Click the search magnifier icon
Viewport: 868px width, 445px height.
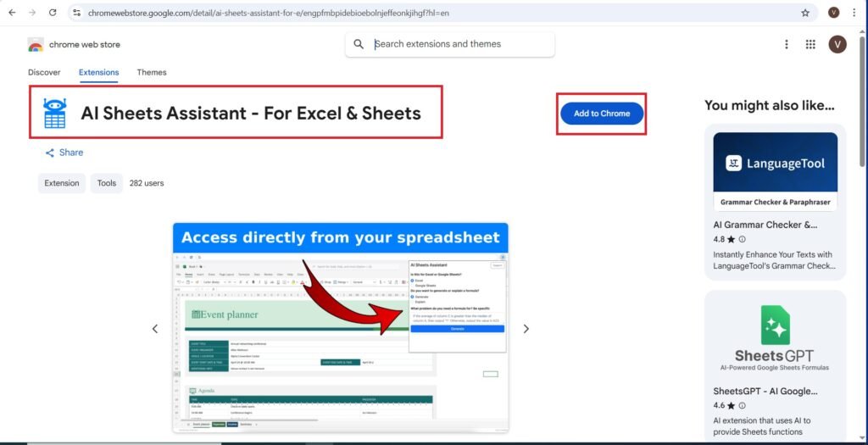pyautogui.click(x=359, y=44)
